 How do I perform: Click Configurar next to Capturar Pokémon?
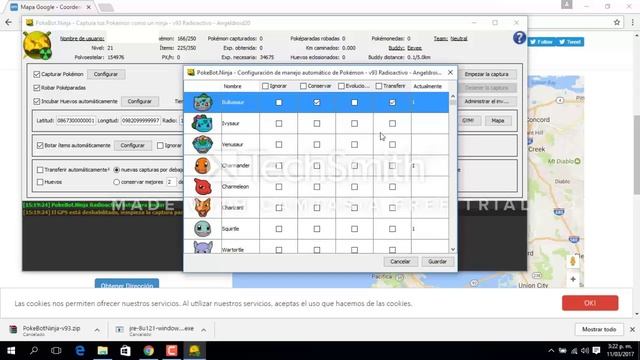[106, 74]
